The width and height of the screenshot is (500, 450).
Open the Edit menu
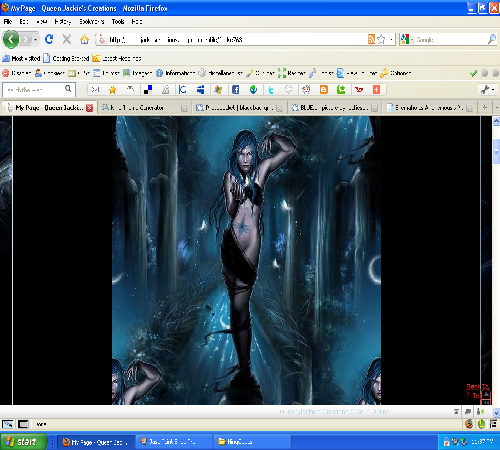(x=24, y=22)
